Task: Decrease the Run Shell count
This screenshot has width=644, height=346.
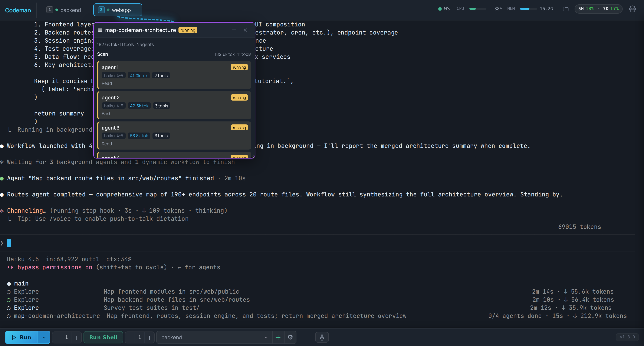Action: click(x=130, y=337)
